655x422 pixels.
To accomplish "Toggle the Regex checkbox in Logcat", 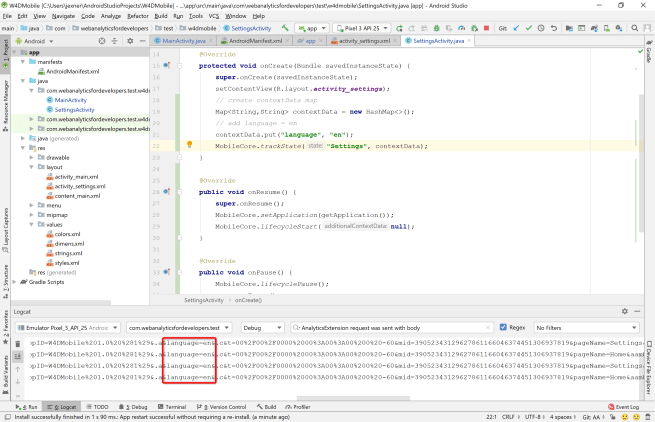I will coord(505,327).
